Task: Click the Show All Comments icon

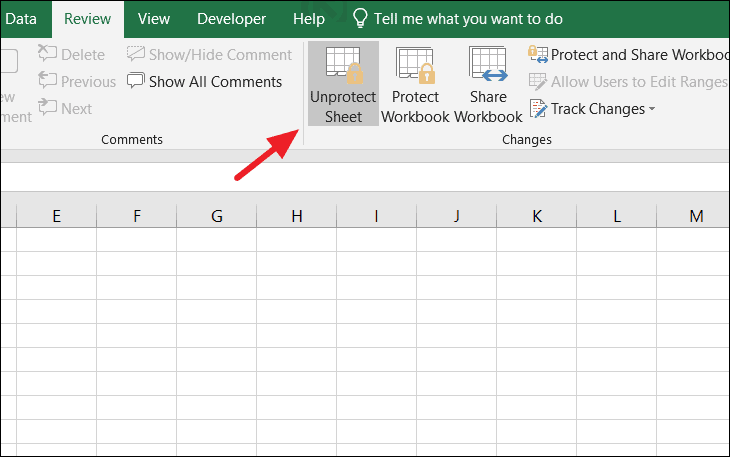Action: (136, 82)
